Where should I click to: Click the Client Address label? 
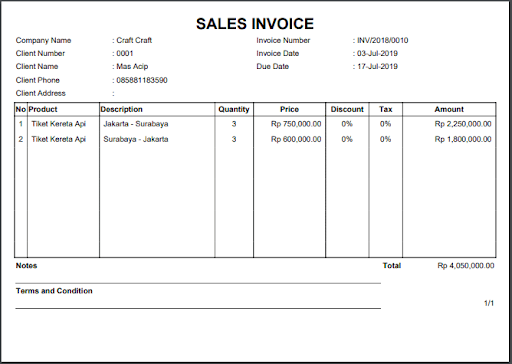point(40,93)
